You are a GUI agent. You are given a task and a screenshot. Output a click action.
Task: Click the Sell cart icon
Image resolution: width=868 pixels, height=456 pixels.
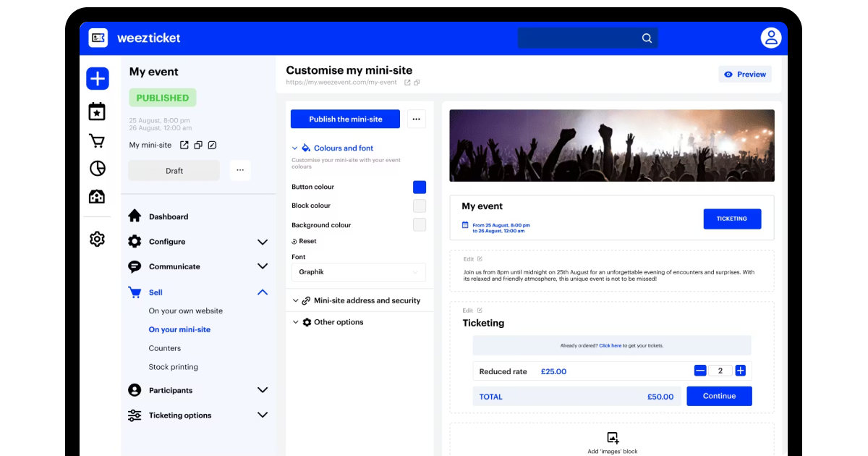[135, 292]
